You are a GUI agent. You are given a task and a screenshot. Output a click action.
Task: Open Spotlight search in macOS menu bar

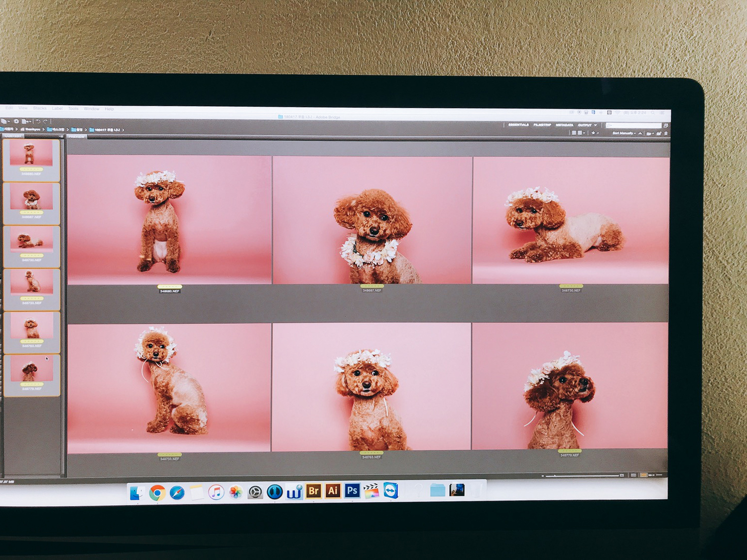653,113
